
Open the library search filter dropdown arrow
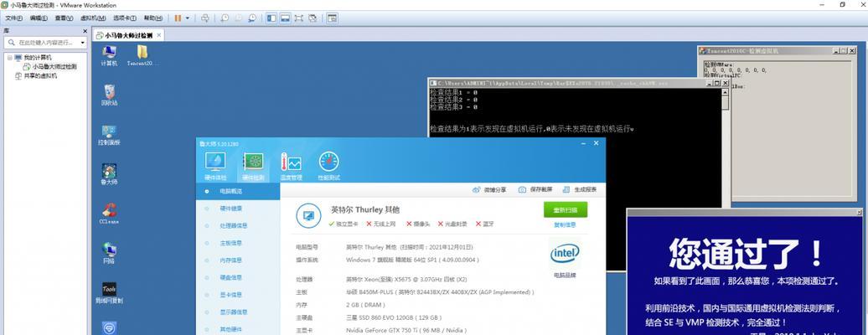pos(82,43)
